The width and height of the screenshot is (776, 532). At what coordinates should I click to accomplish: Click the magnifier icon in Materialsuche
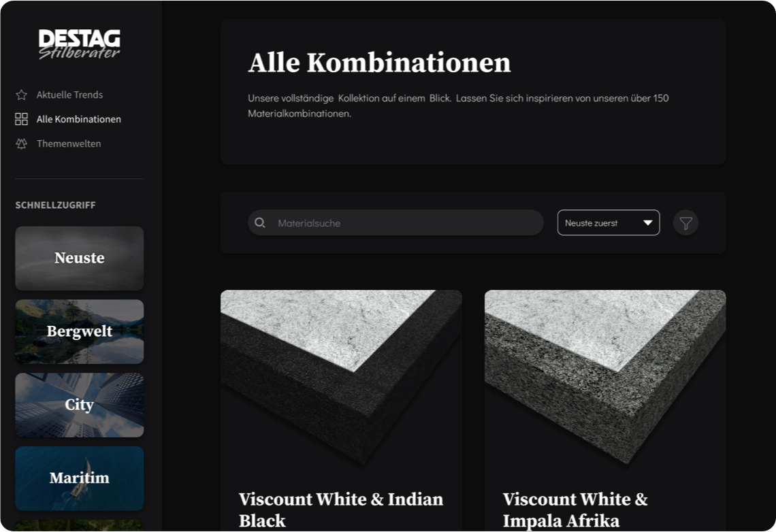(260, 222)
